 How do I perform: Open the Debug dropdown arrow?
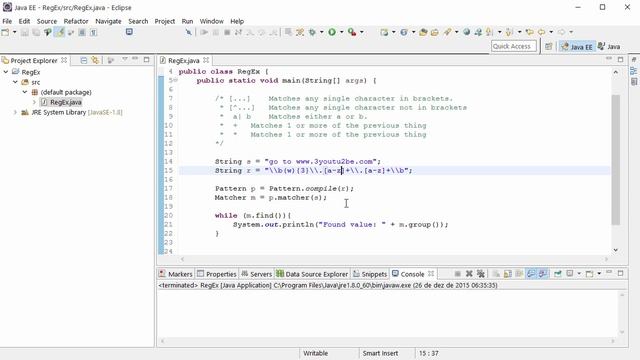322,32
